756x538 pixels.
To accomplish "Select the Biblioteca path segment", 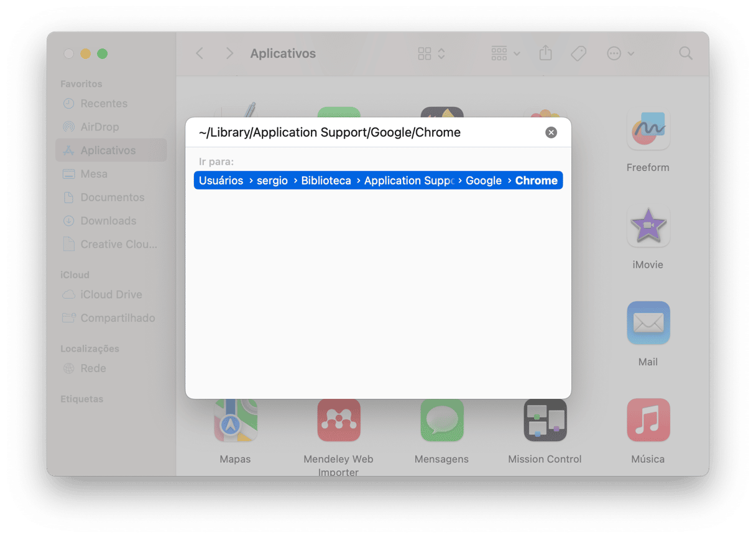I will [326, 181].
